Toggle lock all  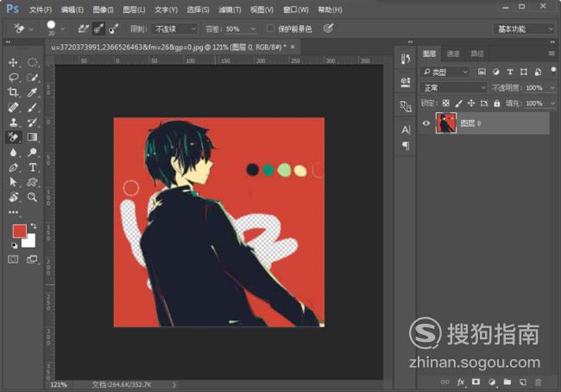(497, 104)
